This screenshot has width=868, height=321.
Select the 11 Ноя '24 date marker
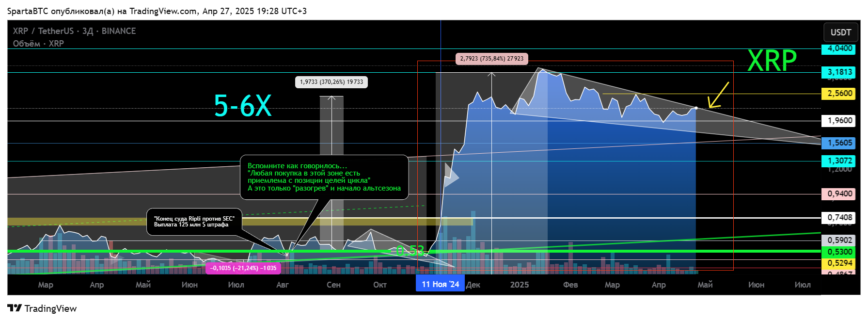tap(440, 284)
